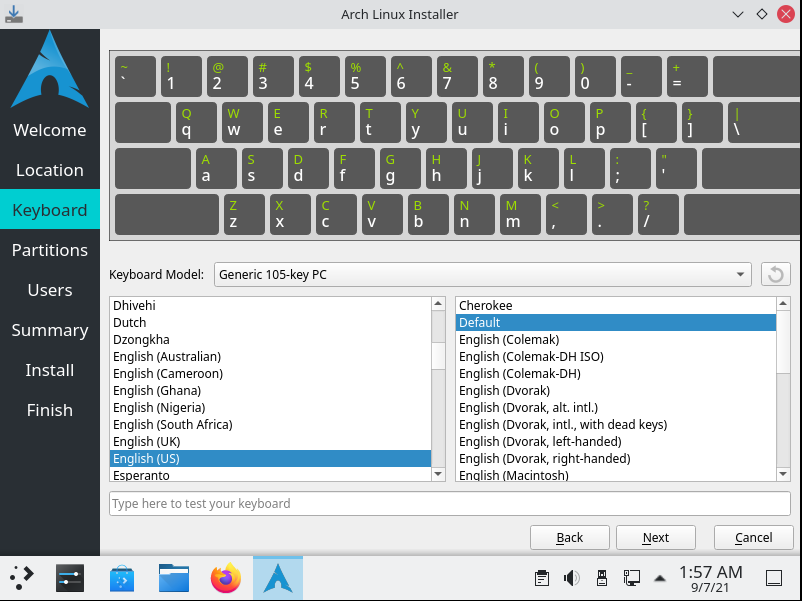Click the variant list scroll-up arrow
The image size is (802, 601).
click(x=783, y=304)
